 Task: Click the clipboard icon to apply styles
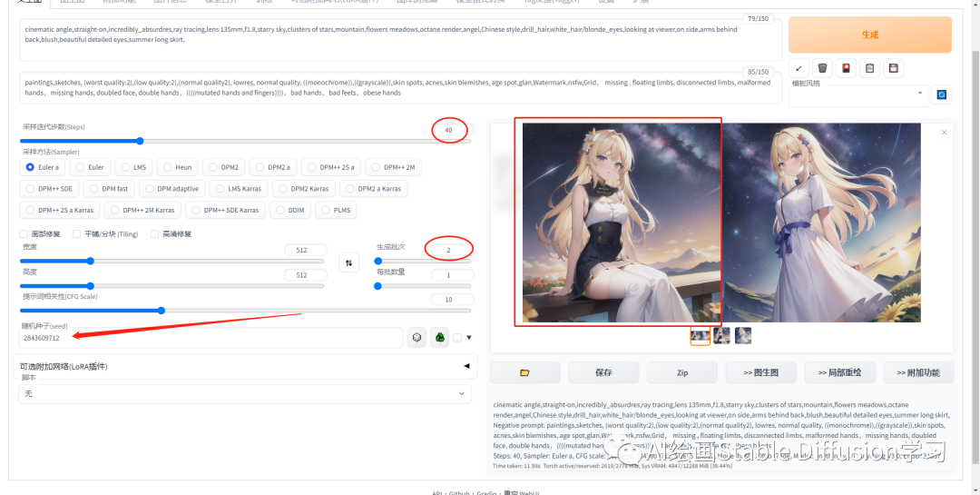[x=870, y=68]
